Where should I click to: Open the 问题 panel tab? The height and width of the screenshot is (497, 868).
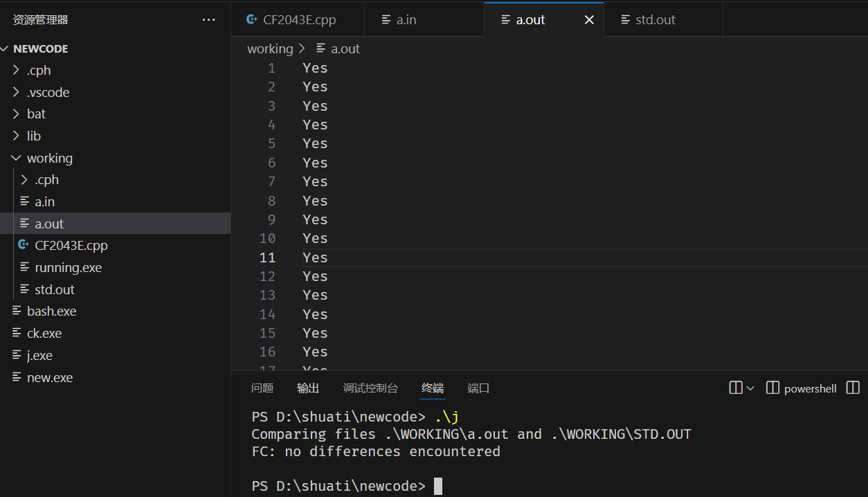pyautogui.click(x=262, y=388)
